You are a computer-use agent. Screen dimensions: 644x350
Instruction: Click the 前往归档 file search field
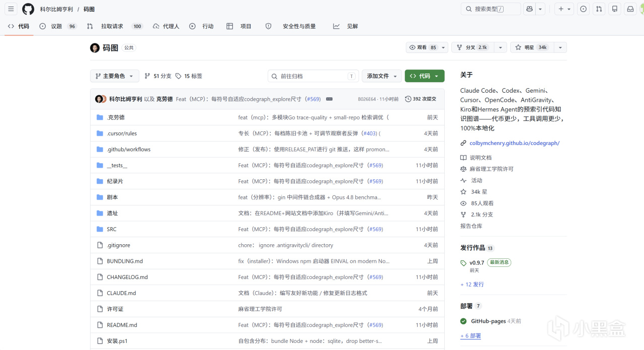(x=313, y=76)
